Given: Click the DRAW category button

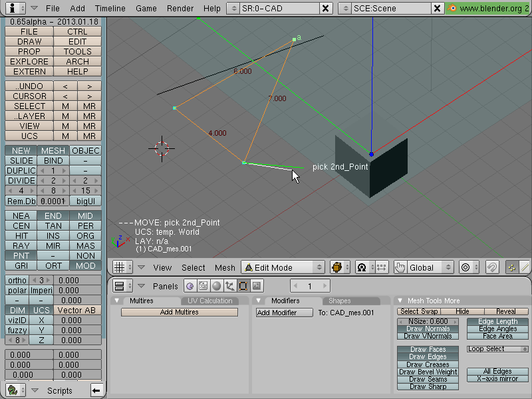Looking at the screenshot, I should point(29,41).
